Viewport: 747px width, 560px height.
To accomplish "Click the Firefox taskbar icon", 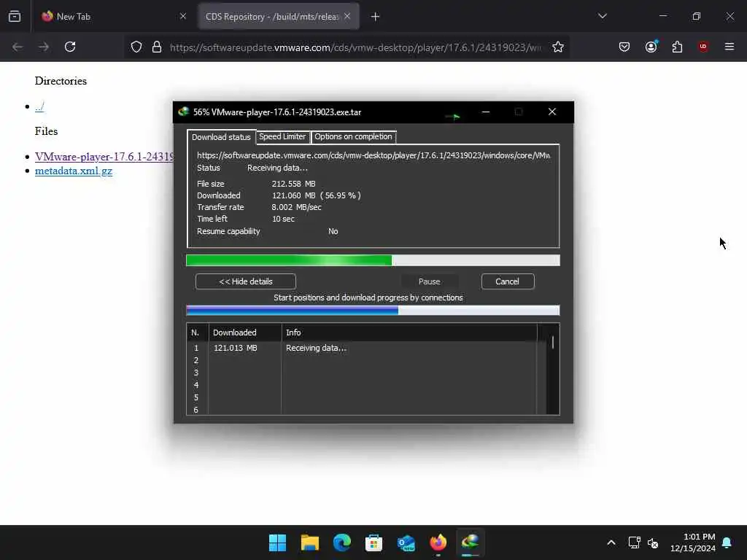I will (x=438, y=542).
